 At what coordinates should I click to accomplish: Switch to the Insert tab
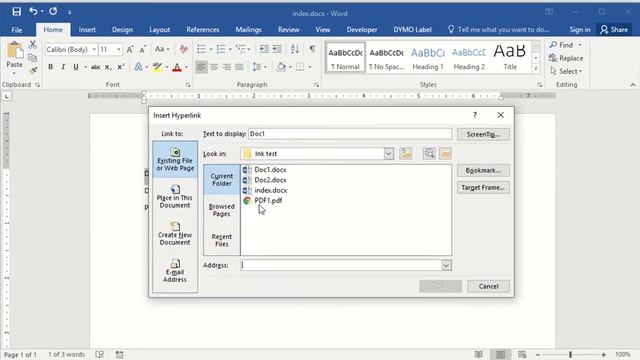coord(87,30)
